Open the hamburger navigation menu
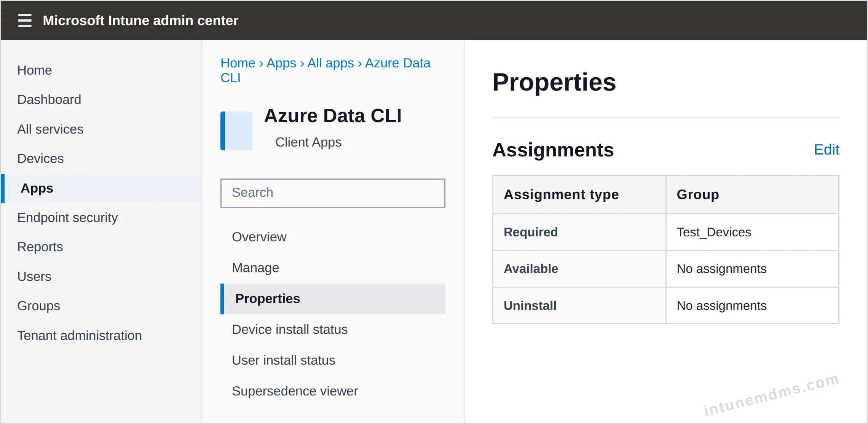 (x=25, y=20)
